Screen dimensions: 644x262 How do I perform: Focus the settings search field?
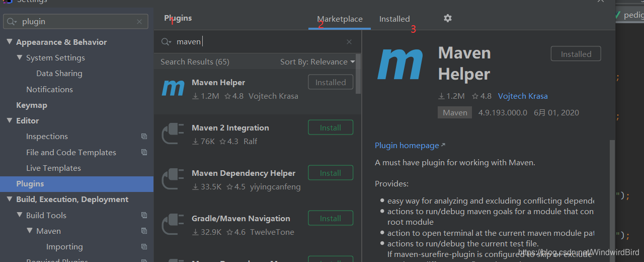click(x=75, y=22)
